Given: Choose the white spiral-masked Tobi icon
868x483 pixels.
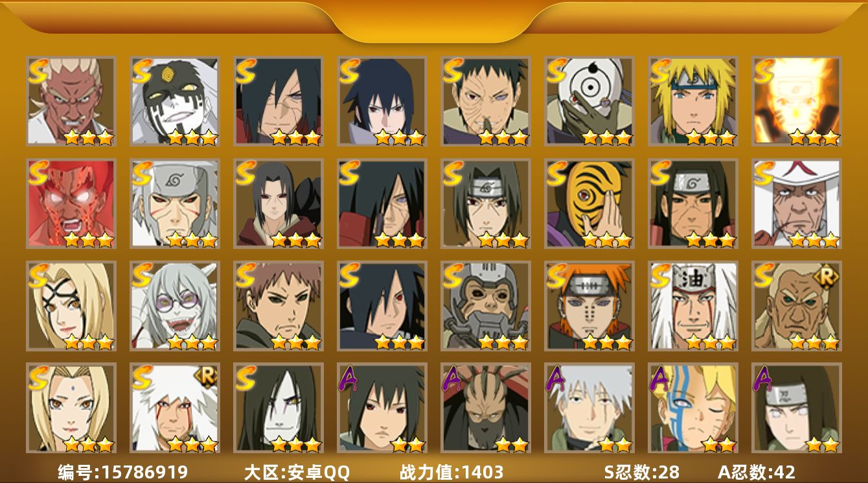Looking at the screenshot, I should [589, 101].
